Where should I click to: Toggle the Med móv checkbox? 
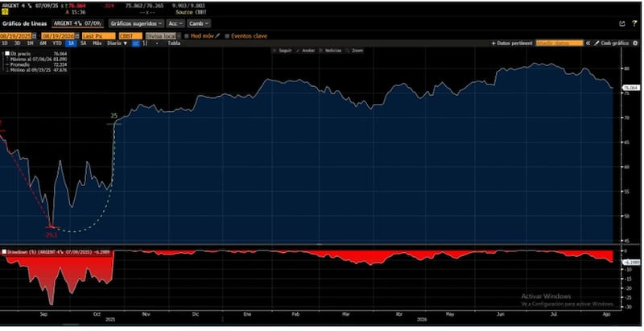(x=187, y=36)
